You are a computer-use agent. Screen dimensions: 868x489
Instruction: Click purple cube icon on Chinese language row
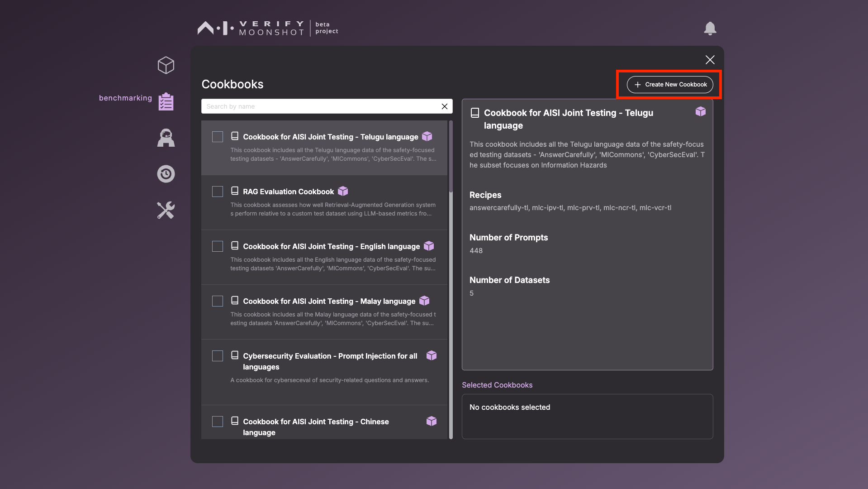coord(432,421)
